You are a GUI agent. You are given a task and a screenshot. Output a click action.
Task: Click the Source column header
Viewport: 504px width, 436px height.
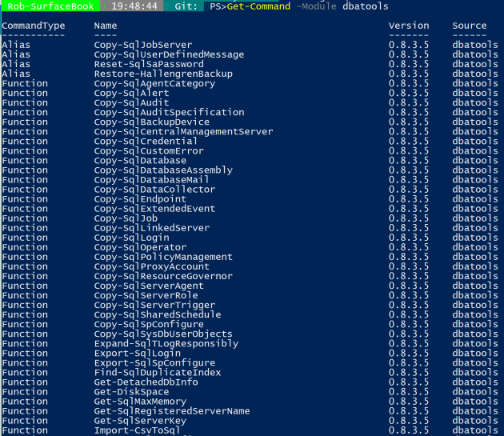tap(470, 26)
